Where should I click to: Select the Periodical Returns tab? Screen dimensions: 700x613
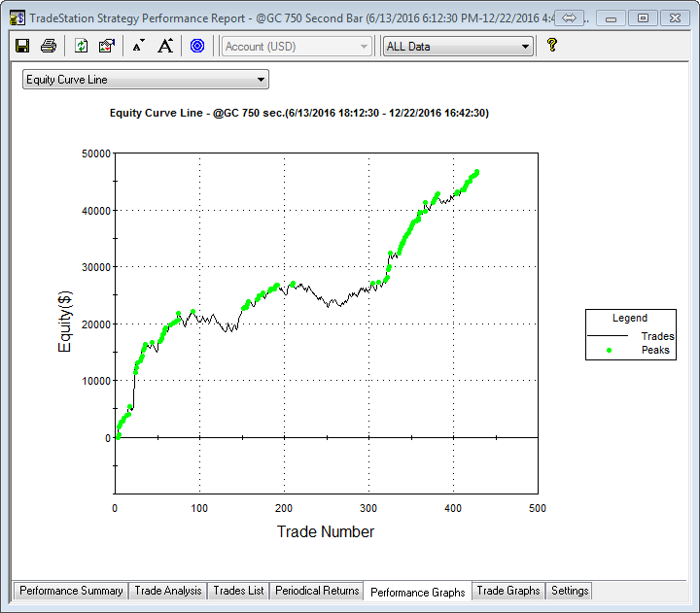point(317,591)
